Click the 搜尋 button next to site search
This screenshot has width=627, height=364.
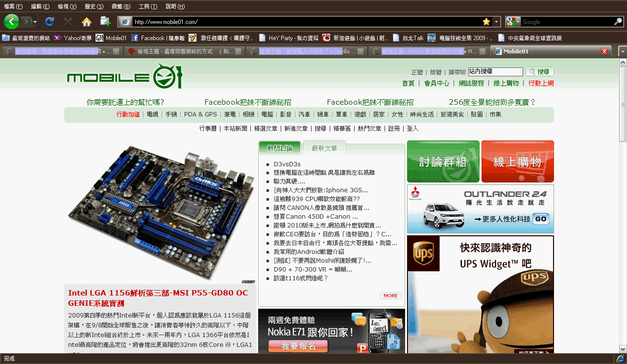[540, 72]
